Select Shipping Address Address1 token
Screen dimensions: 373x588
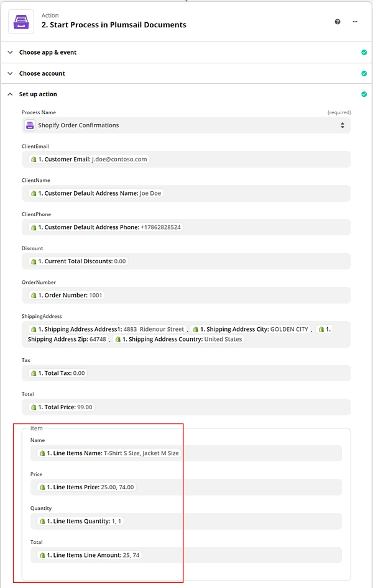[x=108, y=329]
